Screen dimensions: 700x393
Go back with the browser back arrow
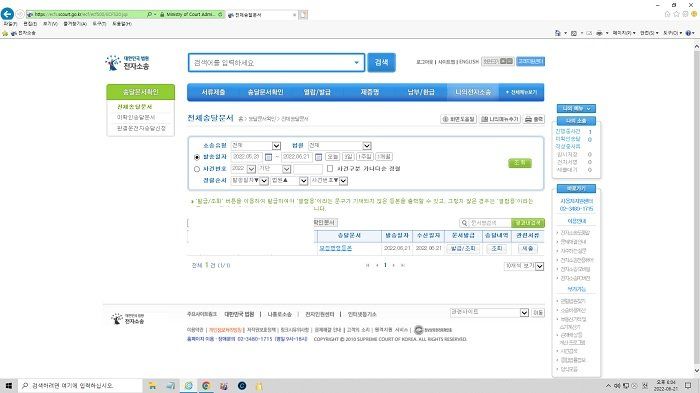tap(8, 14)
